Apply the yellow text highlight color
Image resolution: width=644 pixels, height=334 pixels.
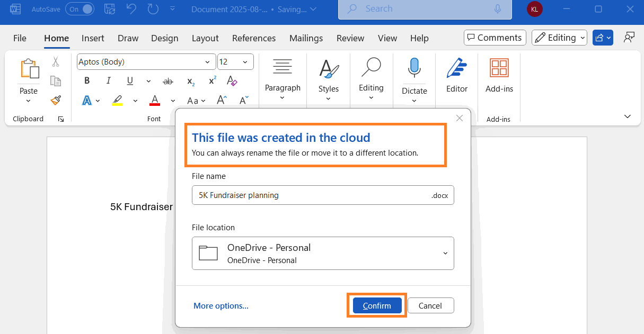[x=118, y=100]
